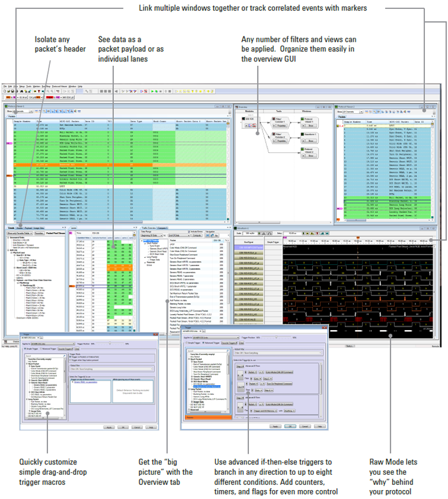
Task: Click the M1 to M2 marker interval chip
Action: click(x=16, y=97)
